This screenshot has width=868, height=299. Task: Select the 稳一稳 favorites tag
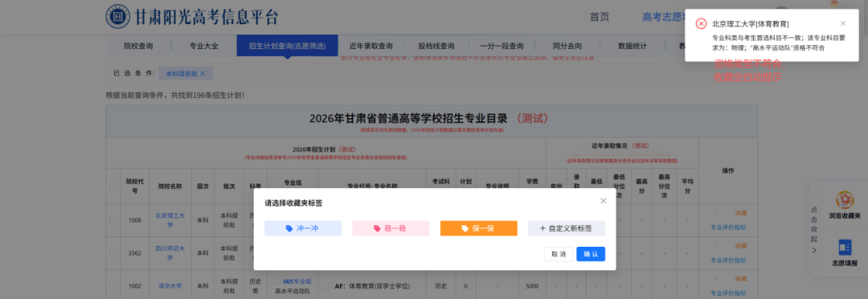(391, 228)
